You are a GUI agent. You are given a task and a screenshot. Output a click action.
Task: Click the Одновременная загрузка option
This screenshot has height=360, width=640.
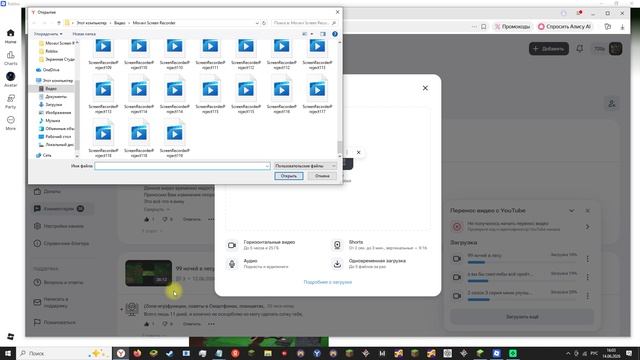point(369,264)
